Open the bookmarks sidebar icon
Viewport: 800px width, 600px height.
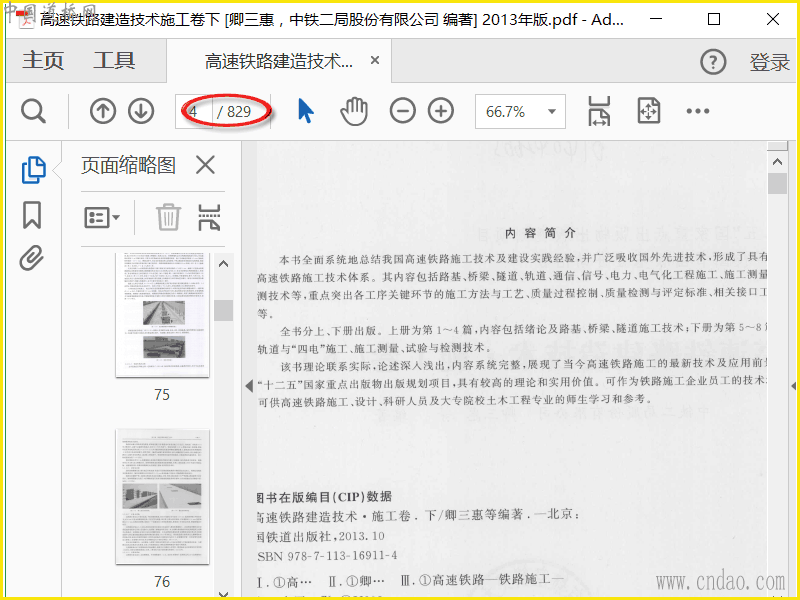pyautogui.click(x=32, y=215)
